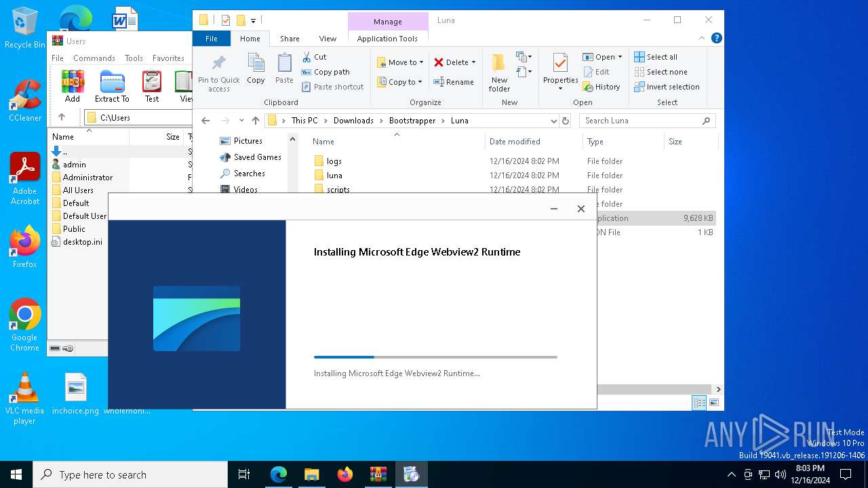
Task: Click Refresh button beside address bar
Action: [566, 121]
